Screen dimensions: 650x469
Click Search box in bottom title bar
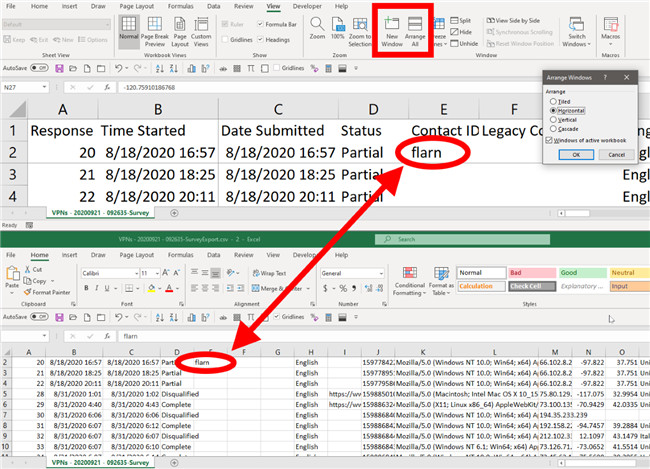463,239
